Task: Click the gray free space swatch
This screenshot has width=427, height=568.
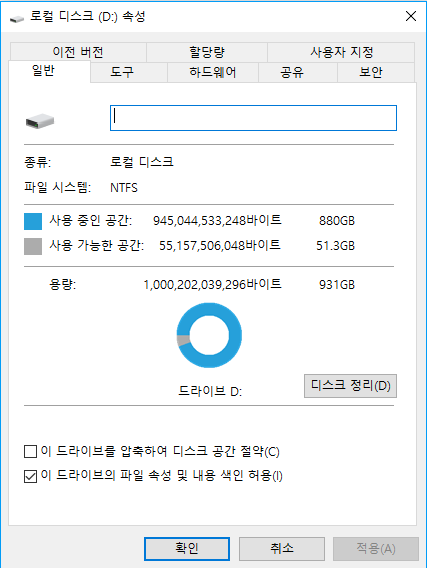Action: pos(33,246)
